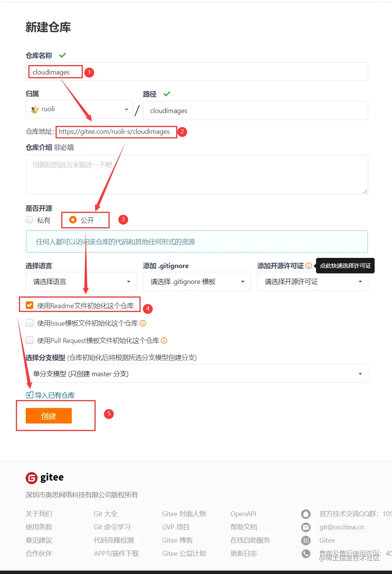Click info icon beside Issue template option

coord(143,323)
